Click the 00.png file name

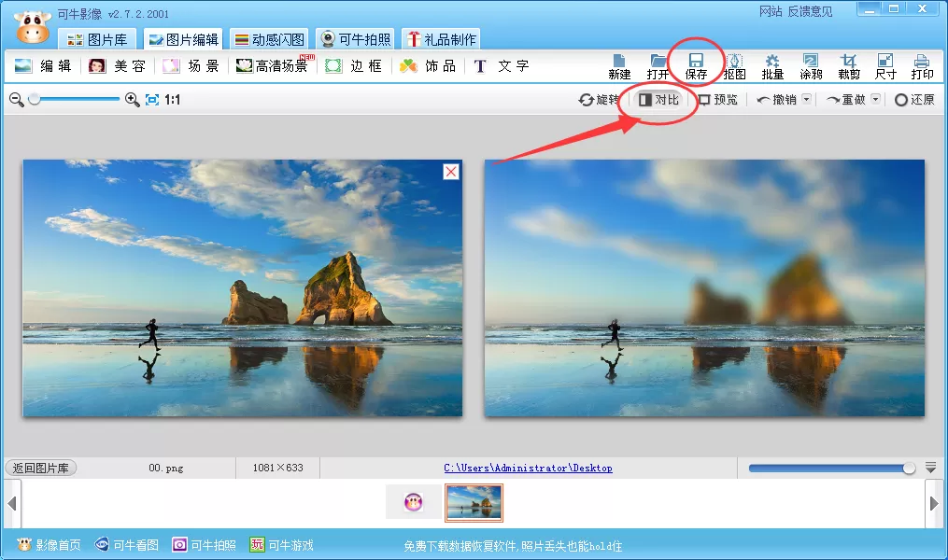point(165,468)
